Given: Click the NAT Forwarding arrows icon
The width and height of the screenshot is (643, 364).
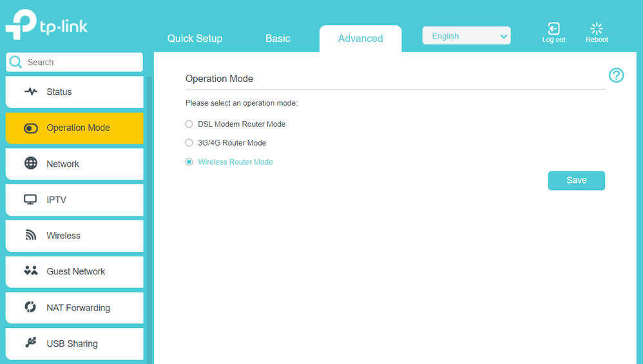Looking at the screenshot, I should pos(31,307).
